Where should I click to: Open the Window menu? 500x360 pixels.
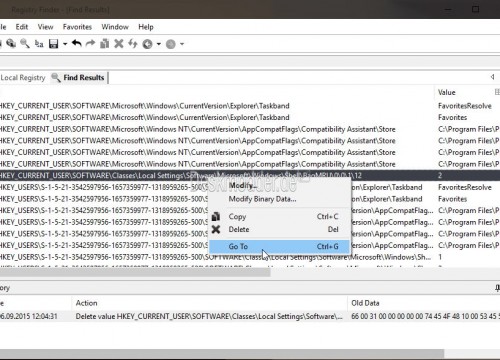pyautogui.click(x=115, y=27)
